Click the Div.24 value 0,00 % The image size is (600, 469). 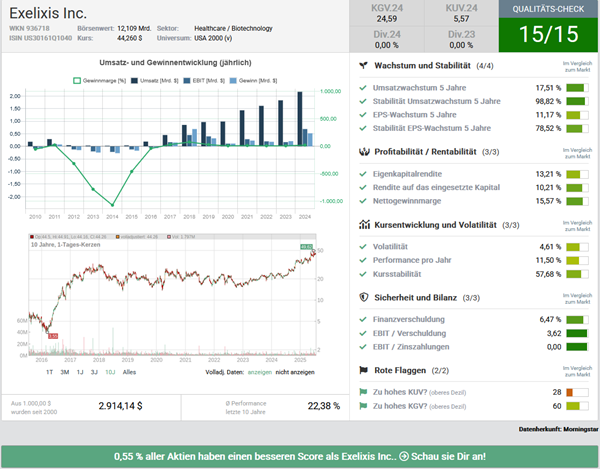click(386, 45)
